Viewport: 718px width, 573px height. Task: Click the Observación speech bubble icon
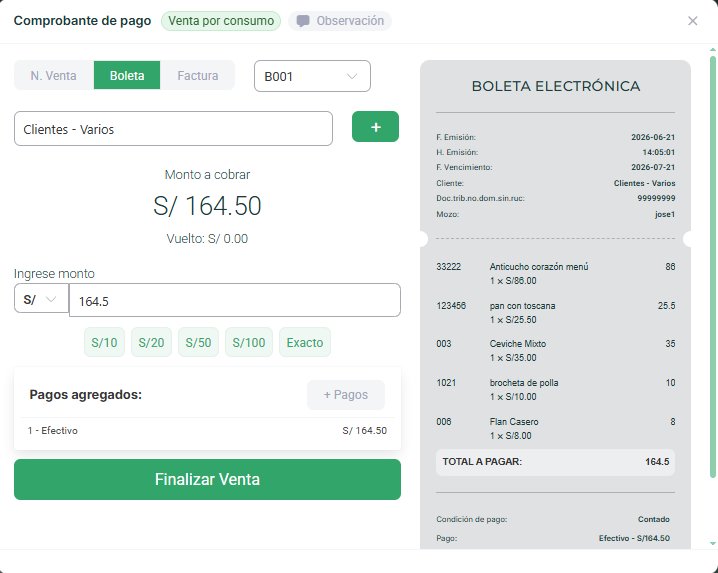[x=303, y=21]
